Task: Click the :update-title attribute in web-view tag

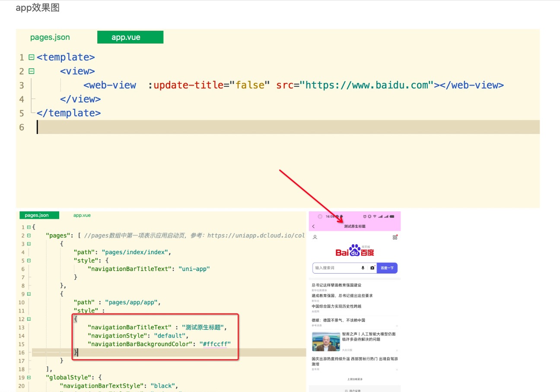Action: 185,85
